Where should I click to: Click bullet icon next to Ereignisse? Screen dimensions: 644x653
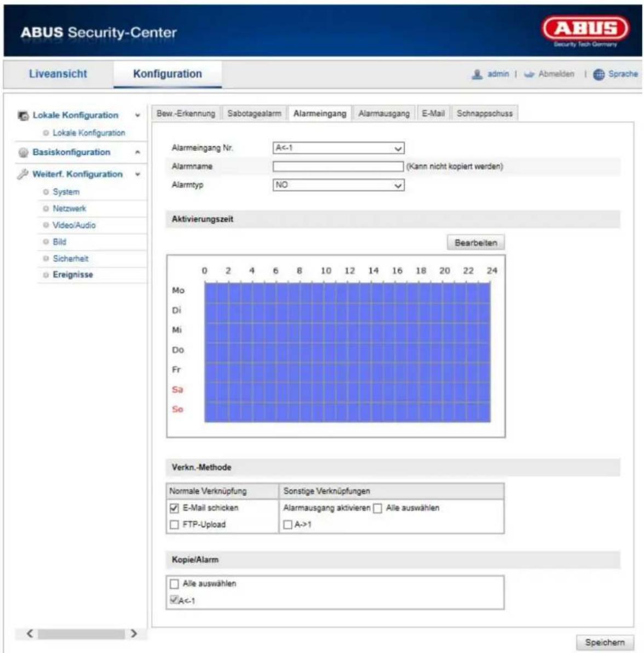[x=46, y=275]
